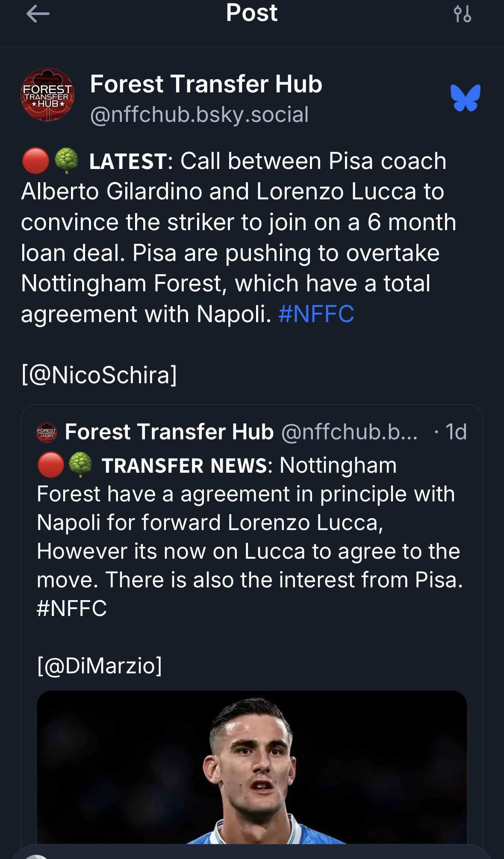Click the 1d timestamp on the quoted post
Image resolution: width=504 pixels, height=859 pixels.
click(x=456, y=432)
